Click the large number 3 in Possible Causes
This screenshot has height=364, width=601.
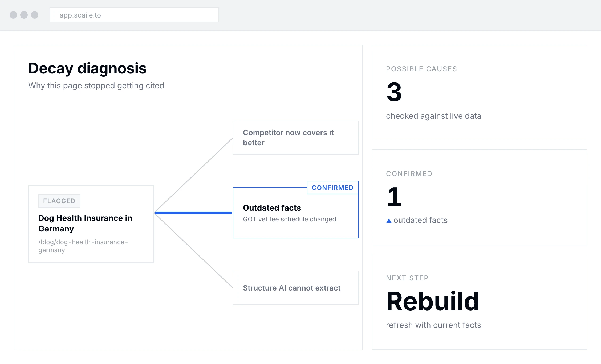pyautogui.click(x=394, y=92)
